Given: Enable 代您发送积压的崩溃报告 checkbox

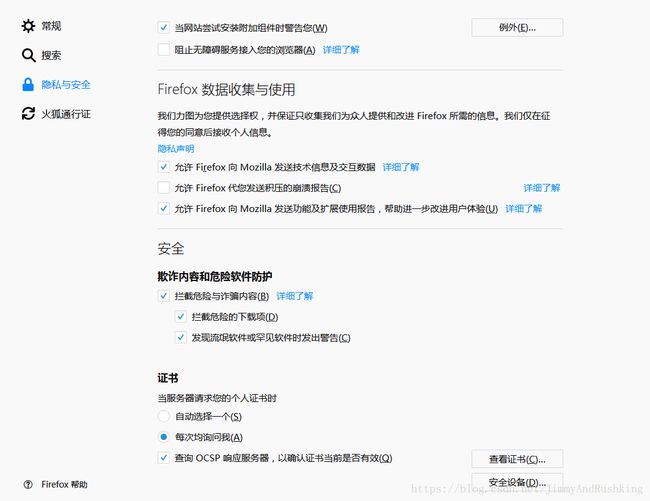Looking at the screenshot, I should coord(164,188).
